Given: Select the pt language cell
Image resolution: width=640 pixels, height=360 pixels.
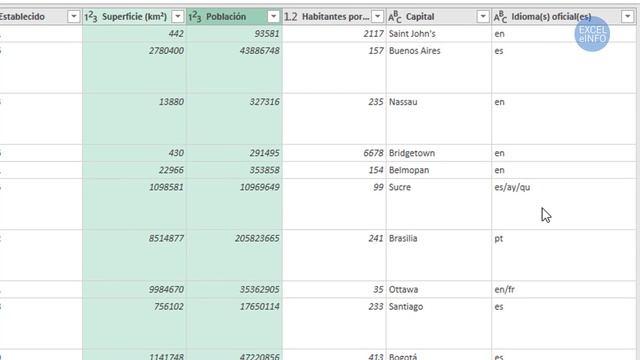Looking at the screenshot, I should pyautogui.click(x=564, y=255).
